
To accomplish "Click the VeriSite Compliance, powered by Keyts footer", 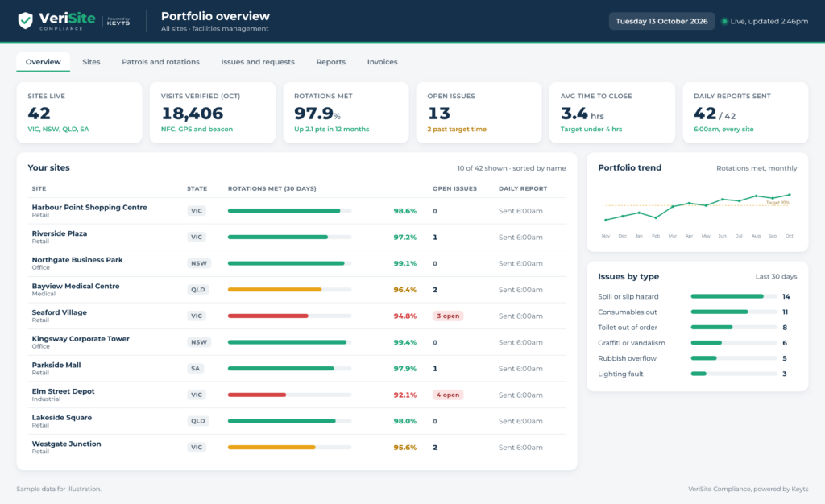I will coord(748,489).
